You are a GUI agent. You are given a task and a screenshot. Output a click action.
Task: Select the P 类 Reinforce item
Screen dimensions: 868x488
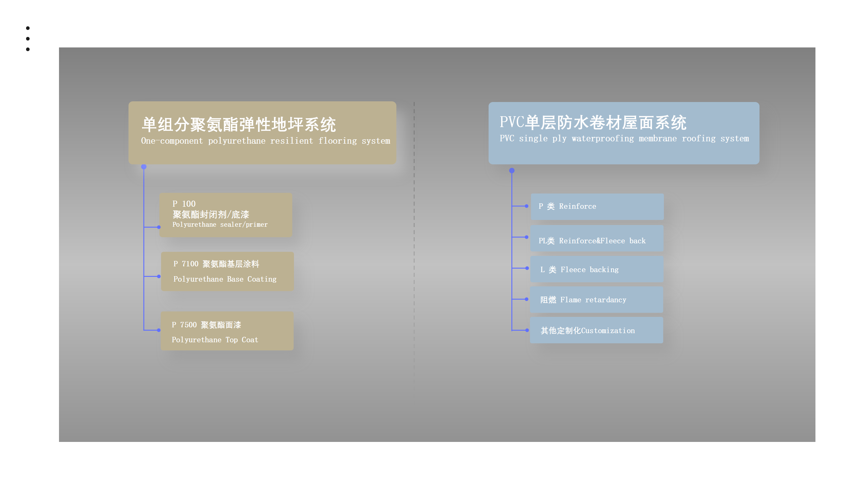(597, 206)
